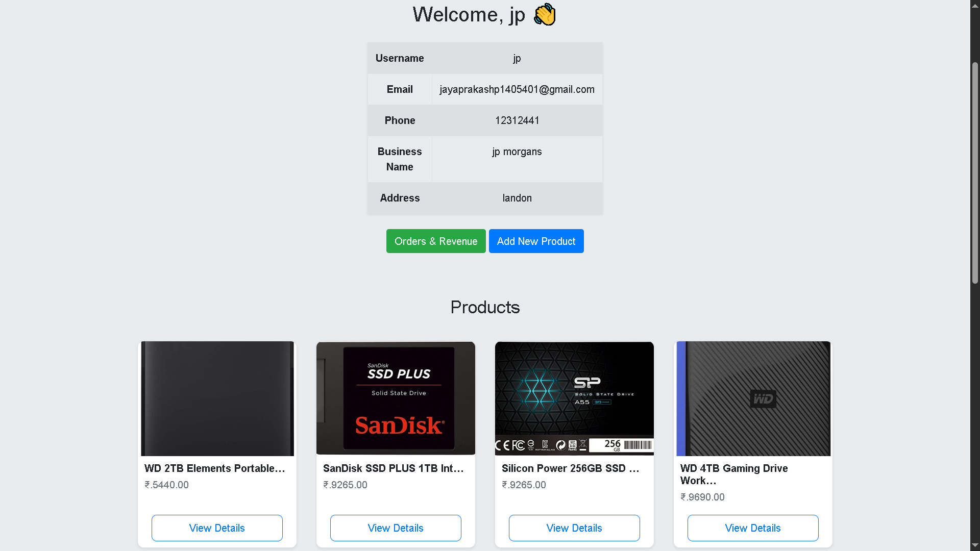Click View Details for Silicon Power 256GB SSD
This screenshot has width=980, height=551.
click(574, 528)
